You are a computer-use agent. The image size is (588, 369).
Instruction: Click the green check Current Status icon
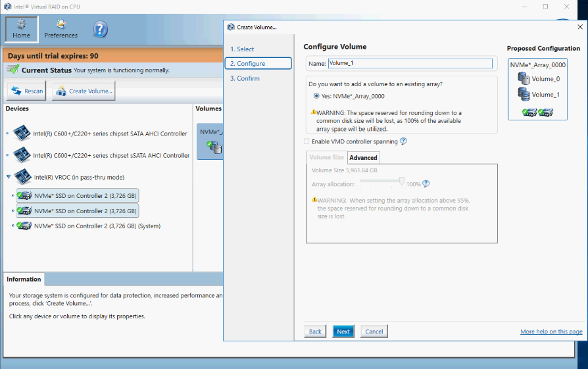[12, 70]
